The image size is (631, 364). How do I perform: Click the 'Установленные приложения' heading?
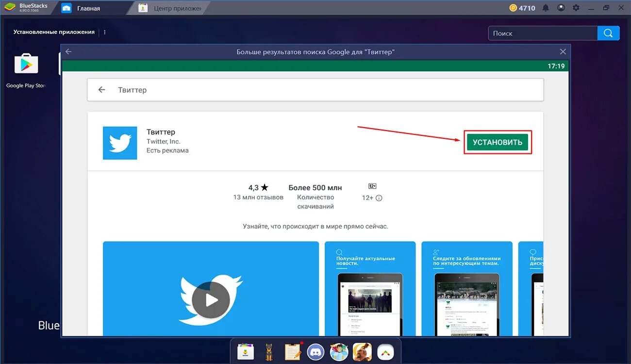point(54,32)
